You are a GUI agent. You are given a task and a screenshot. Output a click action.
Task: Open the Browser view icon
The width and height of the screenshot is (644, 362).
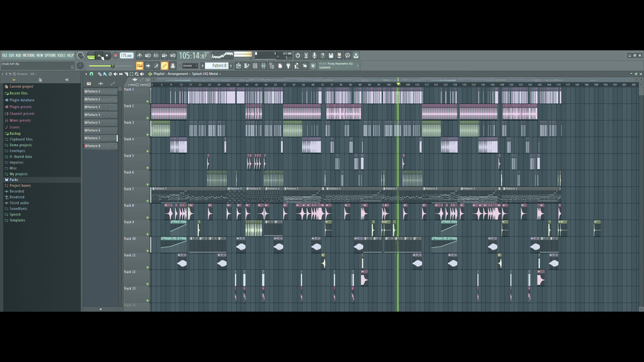pyautogui.click(x=272, y=66)
